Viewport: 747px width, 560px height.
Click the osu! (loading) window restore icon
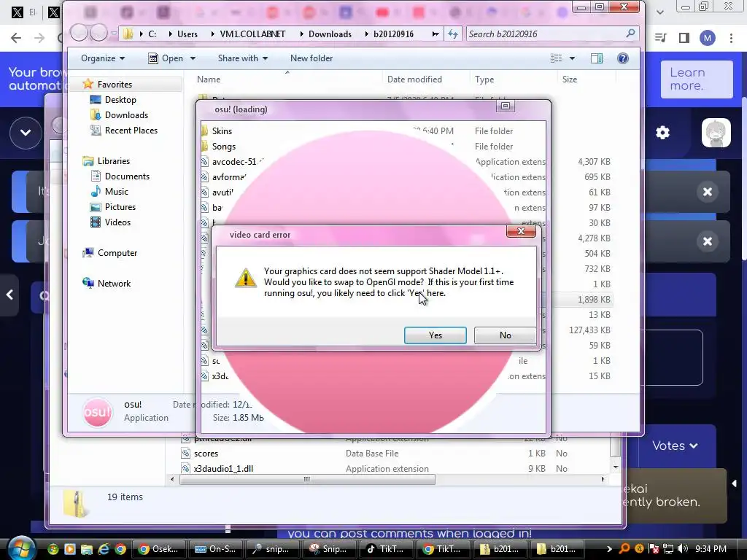[506, 106]
